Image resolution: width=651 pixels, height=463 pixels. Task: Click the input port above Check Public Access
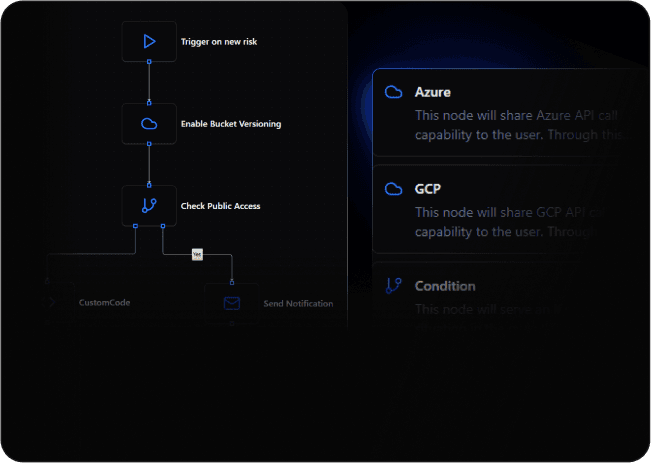[x=149, y=185]
